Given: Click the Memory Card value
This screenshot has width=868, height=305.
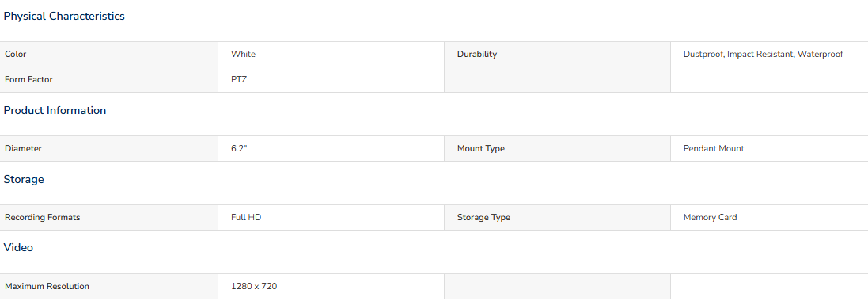Looking at the screenshot, I should click(711, 217).
